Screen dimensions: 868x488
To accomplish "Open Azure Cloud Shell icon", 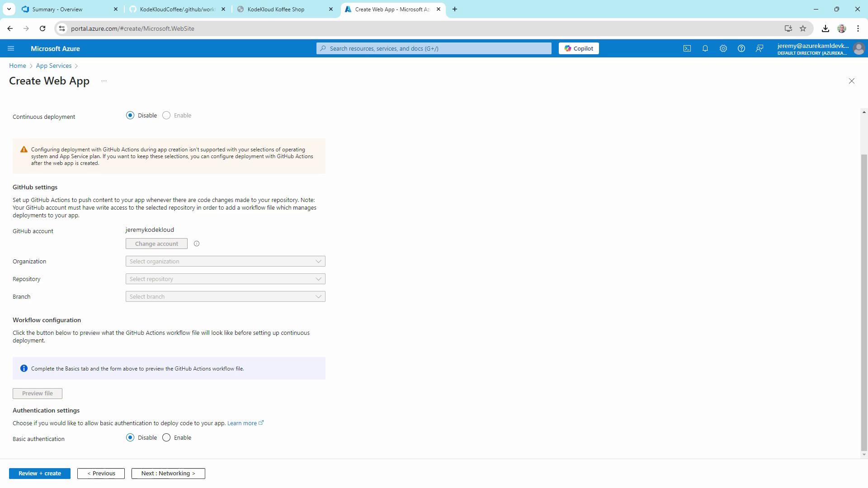I will 687,48.
